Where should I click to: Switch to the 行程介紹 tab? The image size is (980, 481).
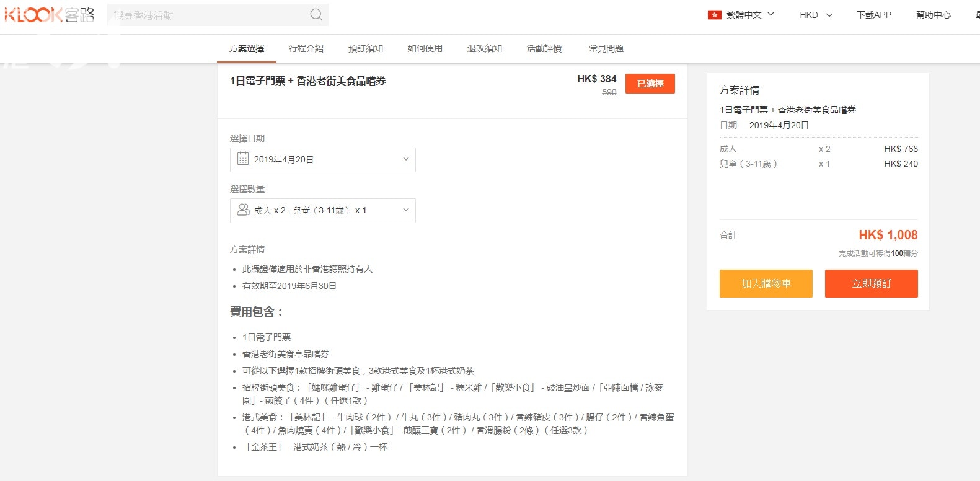coord(306,48)
